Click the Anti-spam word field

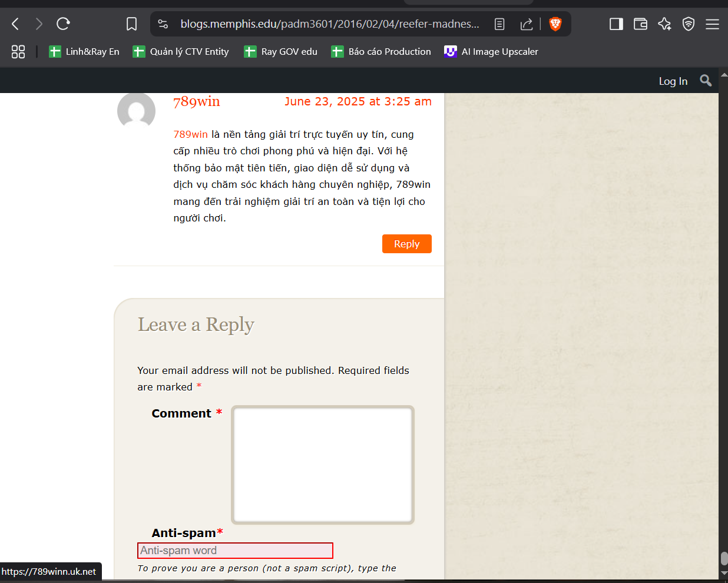point(235,551)
